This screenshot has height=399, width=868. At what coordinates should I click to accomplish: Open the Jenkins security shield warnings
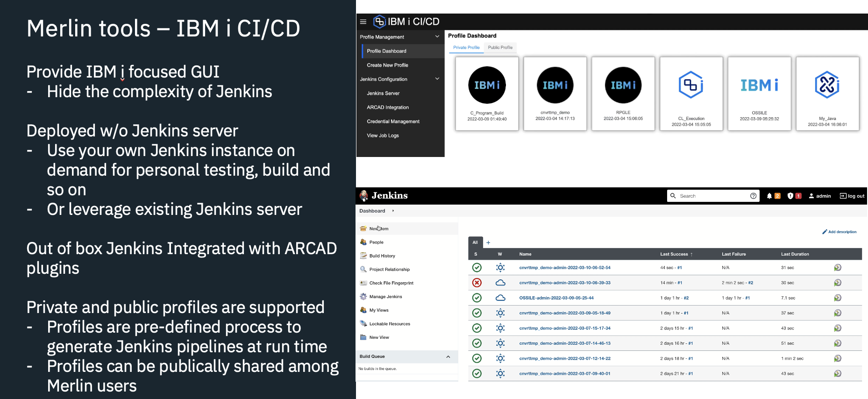pos(790,196)
